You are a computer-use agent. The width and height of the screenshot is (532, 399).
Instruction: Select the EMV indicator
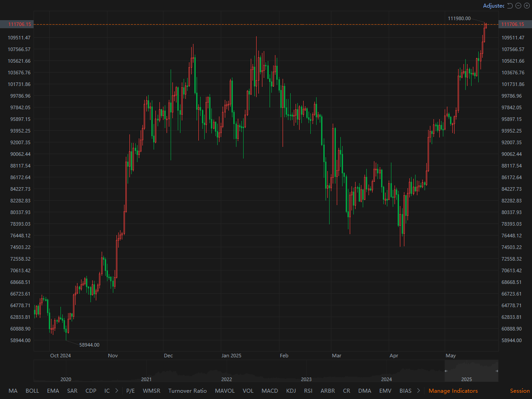[x=385, y=391]
